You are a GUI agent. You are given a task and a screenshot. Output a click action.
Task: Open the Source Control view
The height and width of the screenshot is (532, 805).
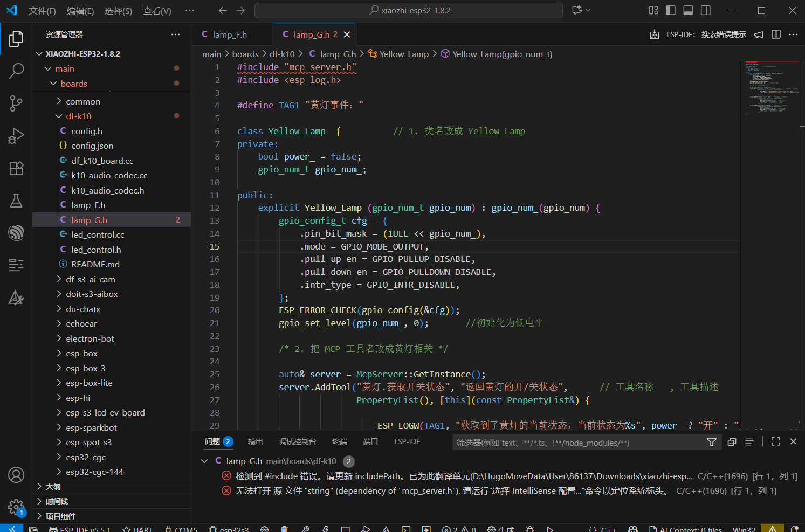[x=16, y=103]
